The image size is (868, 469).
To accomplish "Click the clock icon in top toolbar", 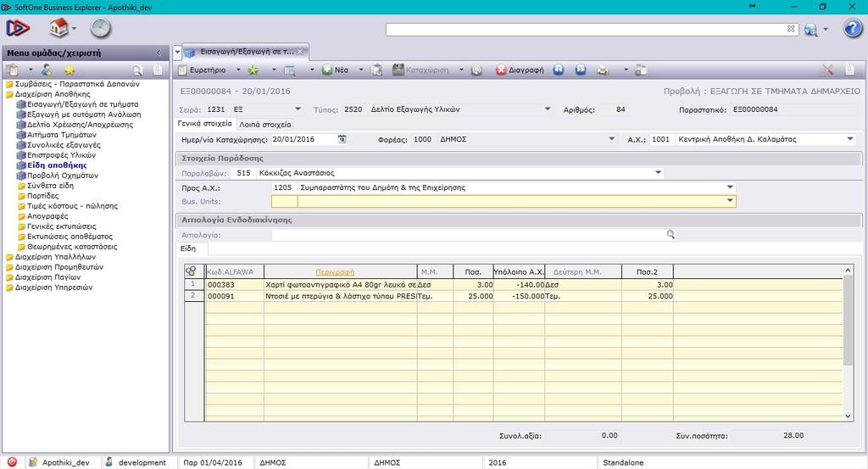I will click(101, 28).
